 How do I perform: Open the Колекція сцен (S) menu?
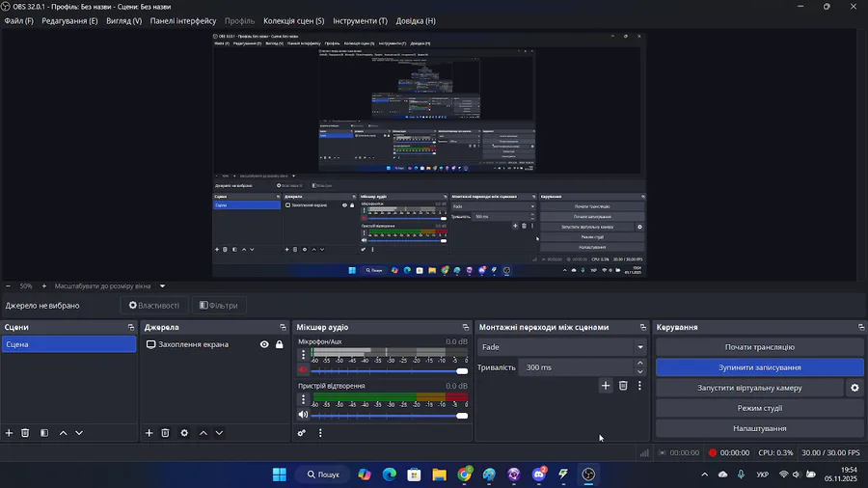[x=293, y=21]
